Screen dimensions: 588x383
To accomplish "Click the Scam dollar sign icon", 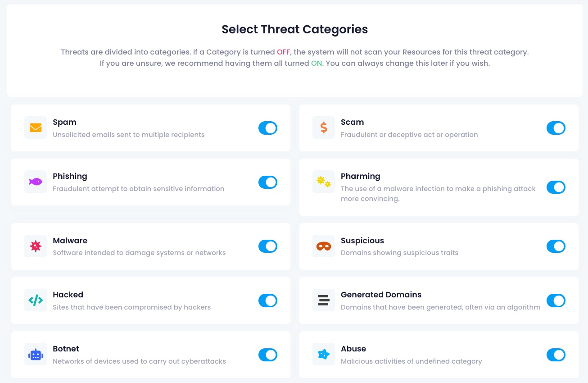I will tap(324, 128).
